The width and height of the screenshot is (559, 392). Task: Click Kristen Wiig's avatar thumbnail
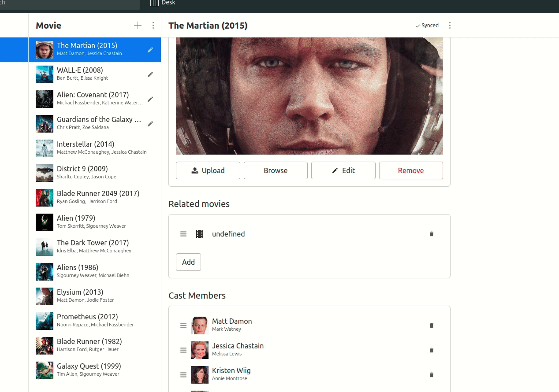(x=200, y=375)
